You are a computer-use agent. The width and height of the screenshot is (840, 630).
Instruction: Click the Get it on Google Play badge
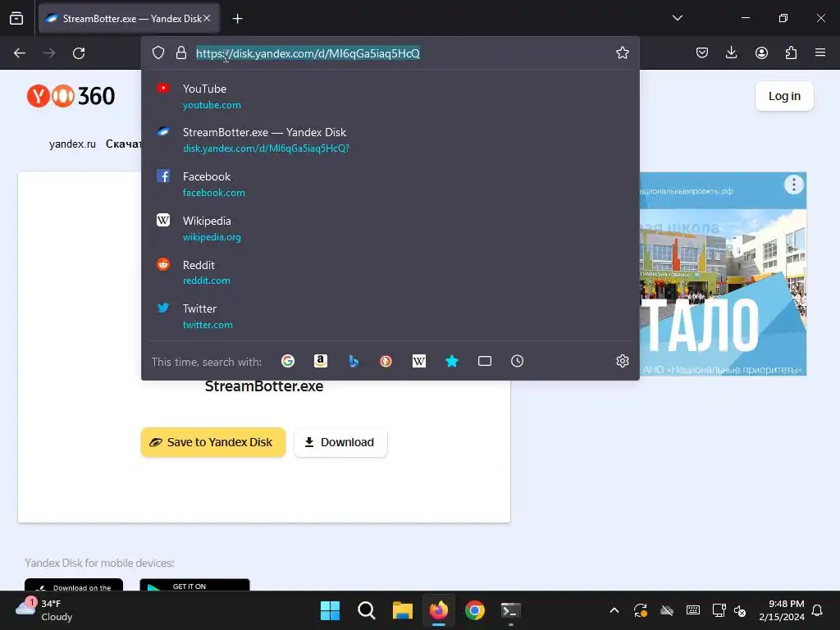[x=194, y=584]
